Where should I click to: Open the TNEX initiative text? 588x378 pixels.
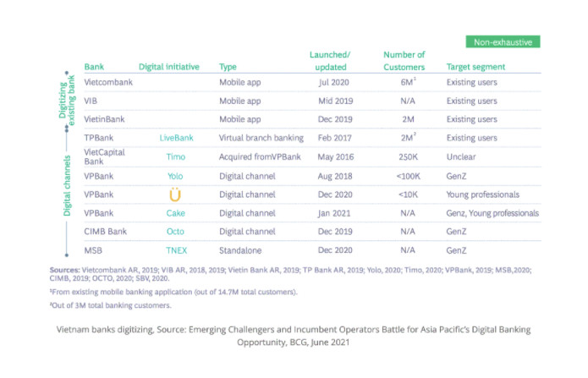(176, 250)
